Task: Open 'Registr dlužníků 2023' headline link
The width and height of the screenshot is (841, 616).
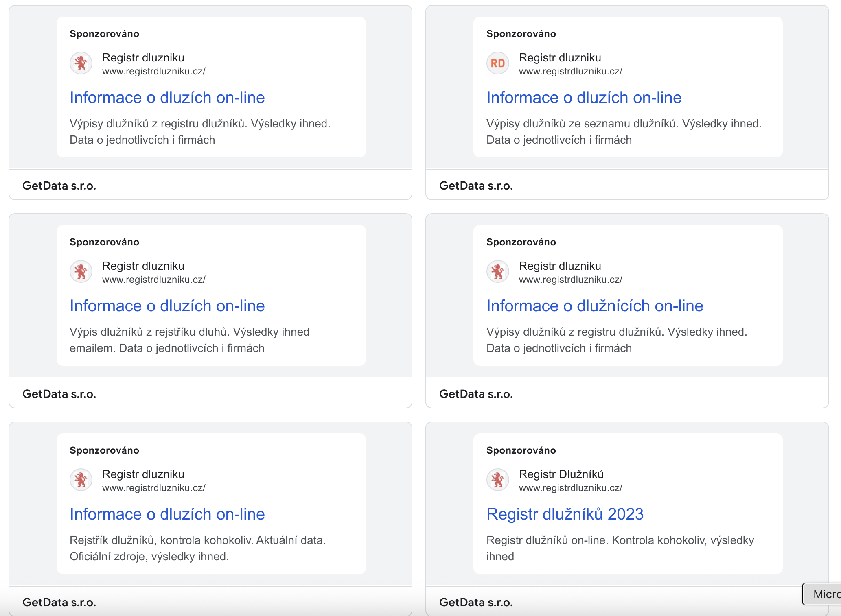Action: click(x=565, y=514)
